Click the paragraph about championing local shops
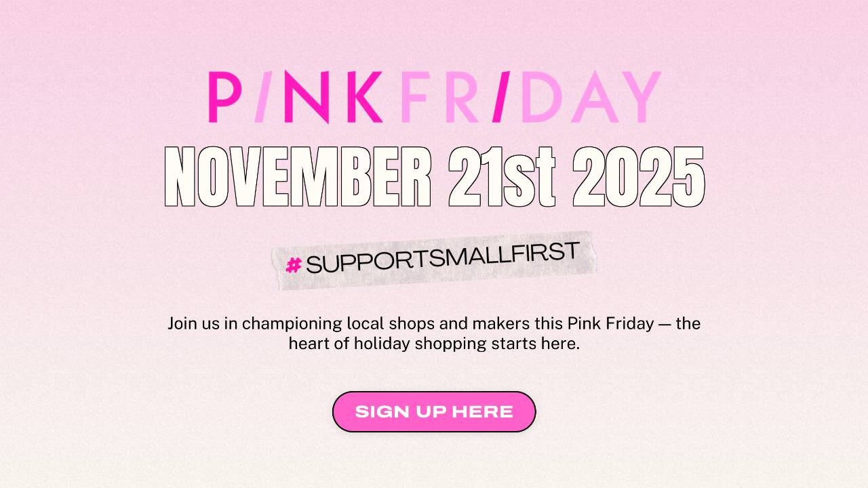This screenshot has height=488, width=868. click(x=434, y=333)
